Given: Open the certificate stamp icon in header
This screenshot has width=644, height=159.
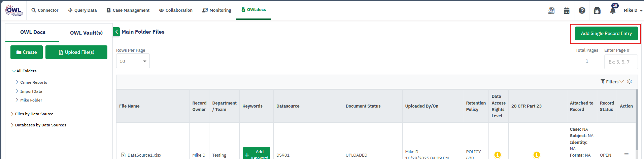Looking at the screenshot, I should 551,10.
